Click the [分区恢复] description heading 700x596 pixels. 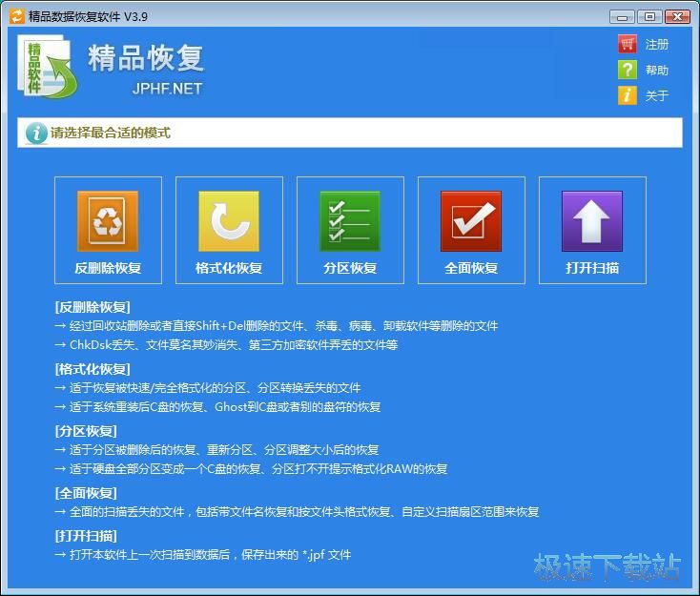click(86, 431)
